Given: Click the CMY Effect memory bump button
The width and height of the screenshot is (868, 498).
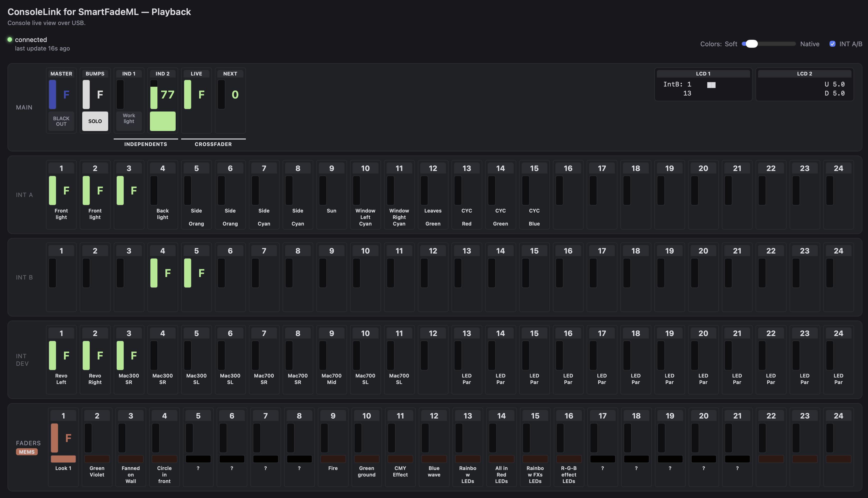Looking at the screenshot, I should (x=400, y=459).
